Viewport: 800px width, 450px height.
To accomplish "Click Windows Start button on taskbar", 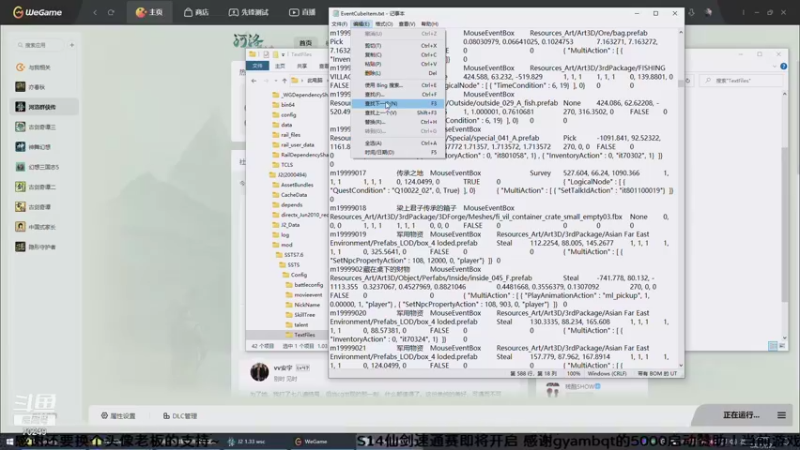I will tap(9, 441).
